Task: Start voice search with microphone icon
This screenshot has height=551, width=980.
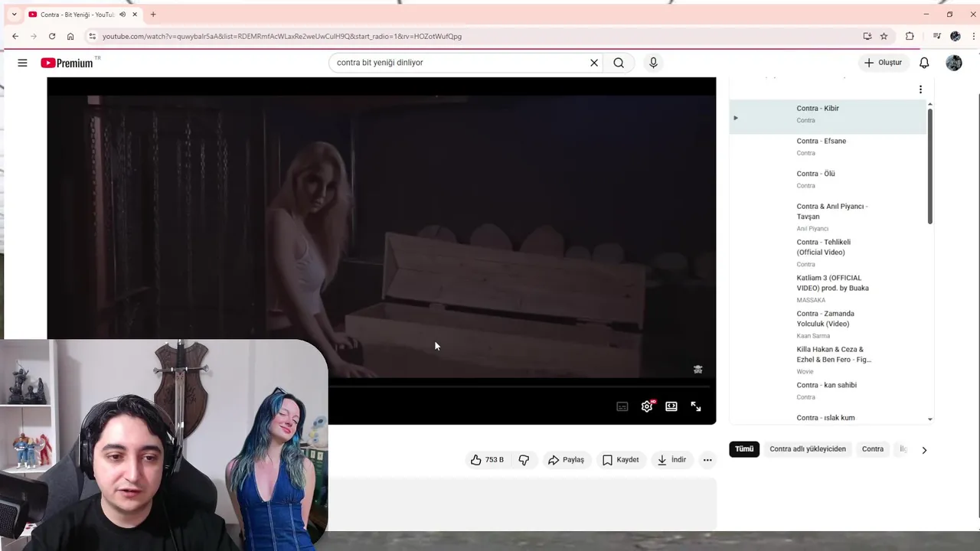Action: click(x=653, y=63)
